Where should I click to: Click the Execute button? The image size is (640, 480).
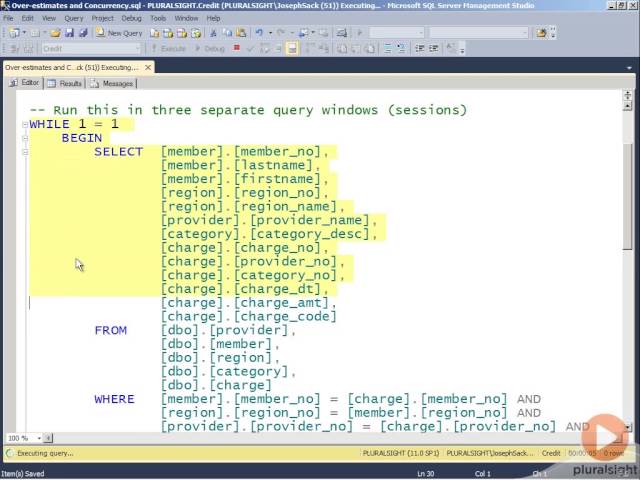click(x=169, y=49)
